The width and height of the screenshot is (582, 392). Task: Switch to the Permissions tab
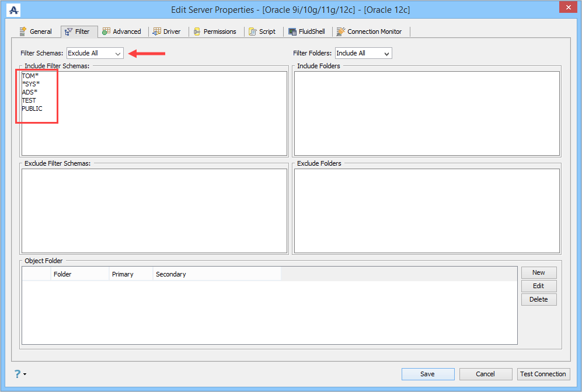(x=215, y=32)
